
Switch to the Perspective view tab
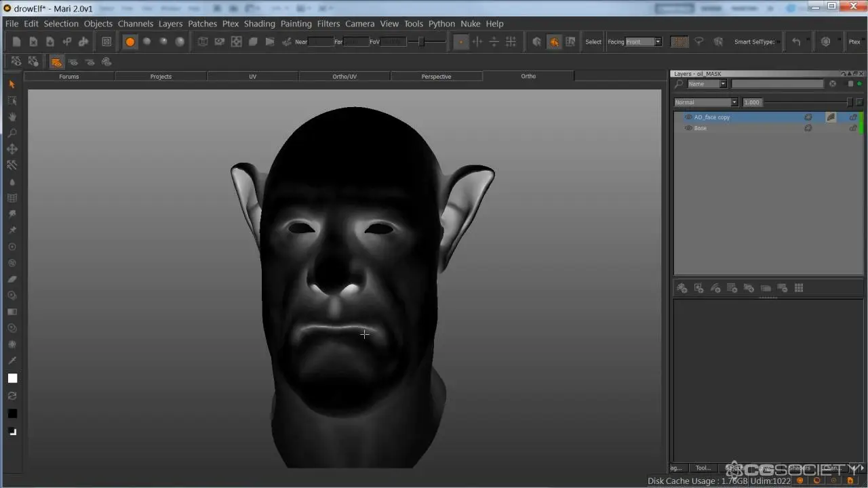click(x=436, y=77)
